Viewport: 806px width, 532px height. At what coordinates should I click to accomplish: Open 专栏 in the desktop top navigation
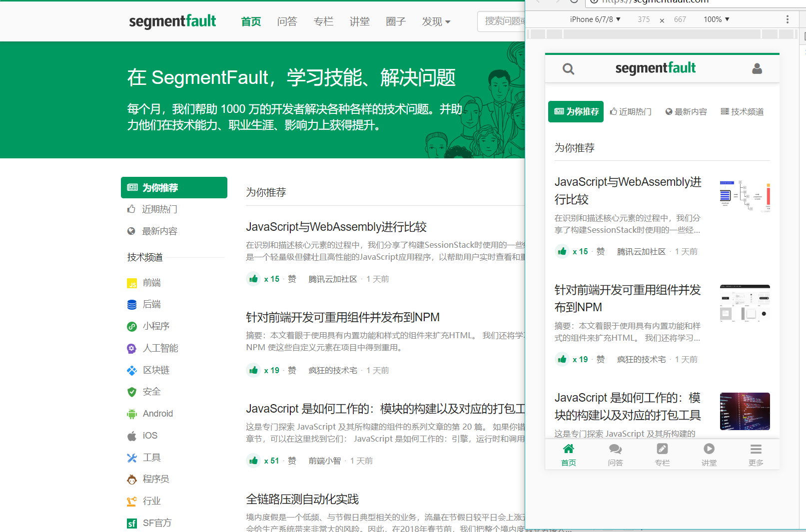(x=323, y=21)
